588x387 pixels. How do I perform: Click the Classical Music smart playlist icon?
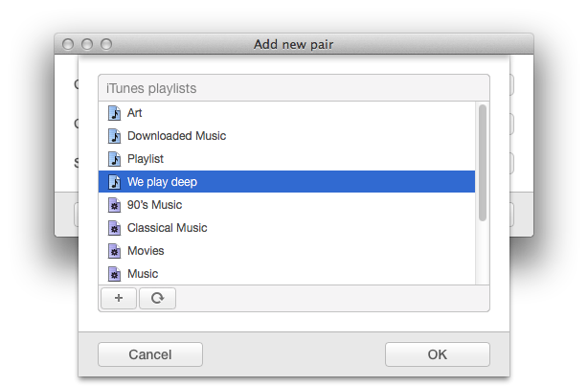click(x=114, y=228)
